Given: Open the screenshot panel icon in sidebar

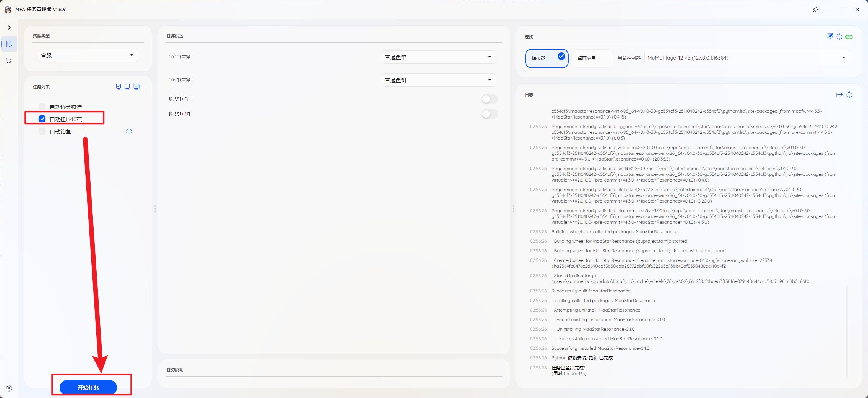Looking at the screenshot, I should (x=9, y=61).
